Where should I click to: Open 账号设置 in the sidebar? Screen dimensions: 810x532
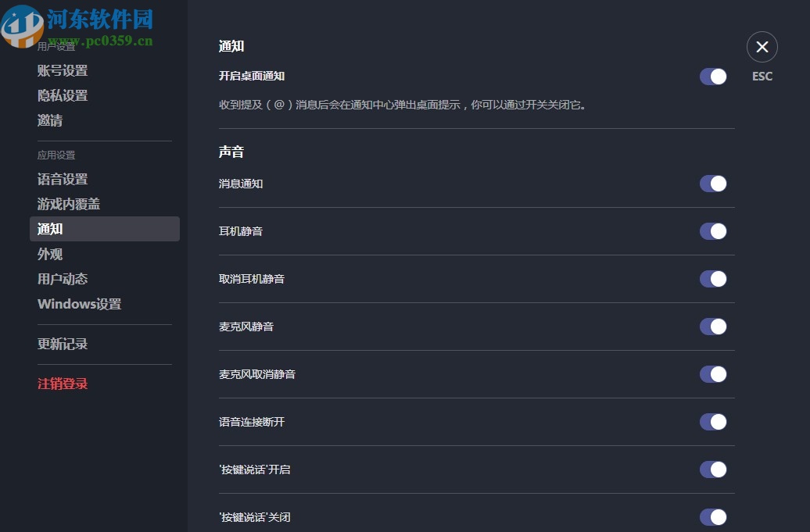63,70
